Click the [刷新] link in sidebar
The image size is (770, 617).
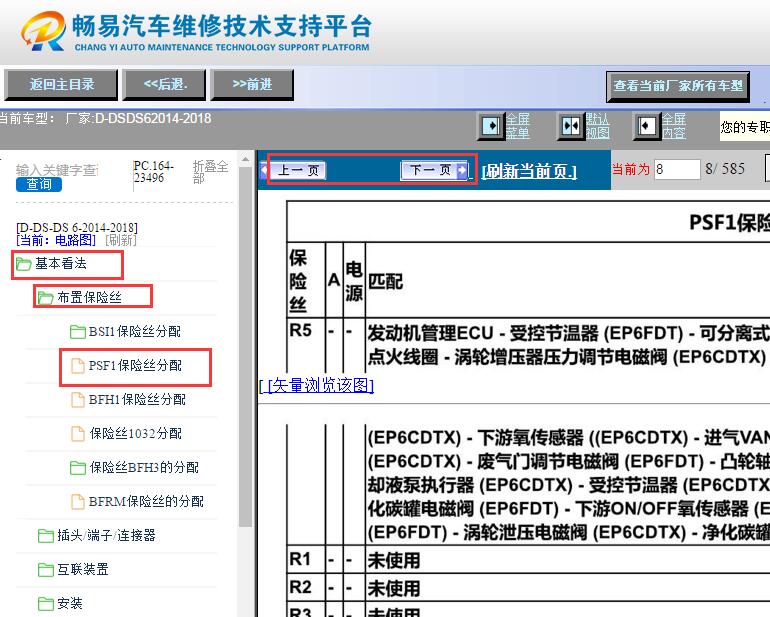[x=121, y=240]
